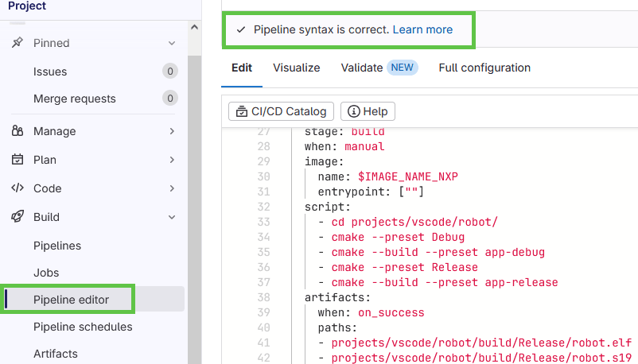Click the Project heading
Screen dimensions: 638x364
(x=27, y=6)
